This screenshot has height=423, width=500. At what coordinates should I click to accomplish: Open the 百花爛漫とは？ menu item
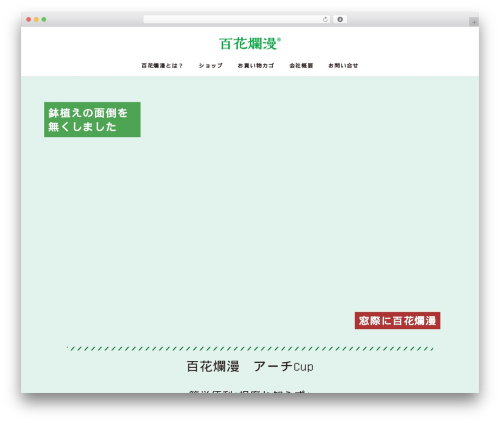(162, 66)
